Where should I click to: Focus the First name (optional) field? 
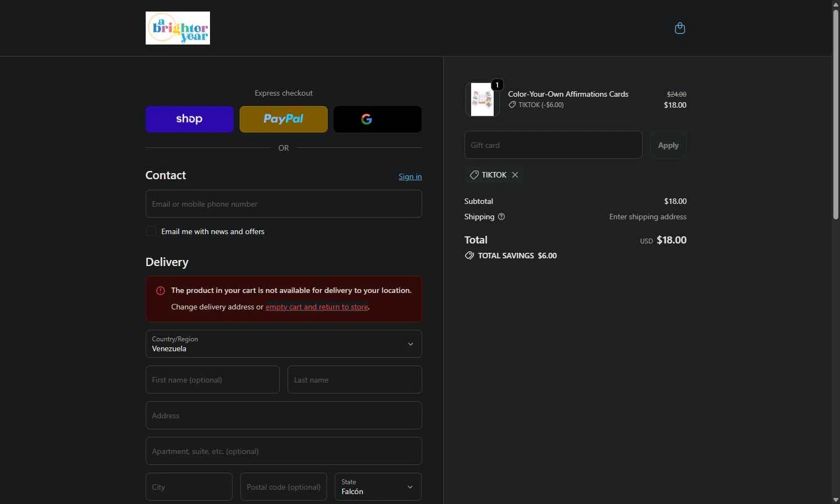[x=213, y=380]
